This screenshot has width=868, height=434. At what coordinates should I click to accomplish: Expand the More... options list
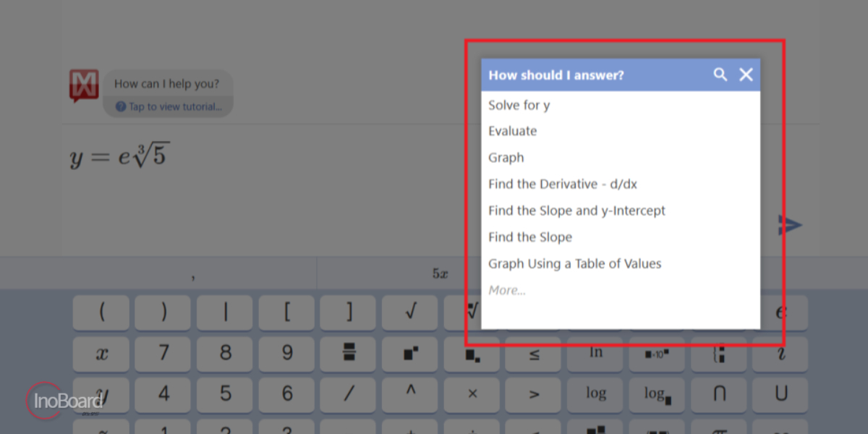[x=506, y=290]
